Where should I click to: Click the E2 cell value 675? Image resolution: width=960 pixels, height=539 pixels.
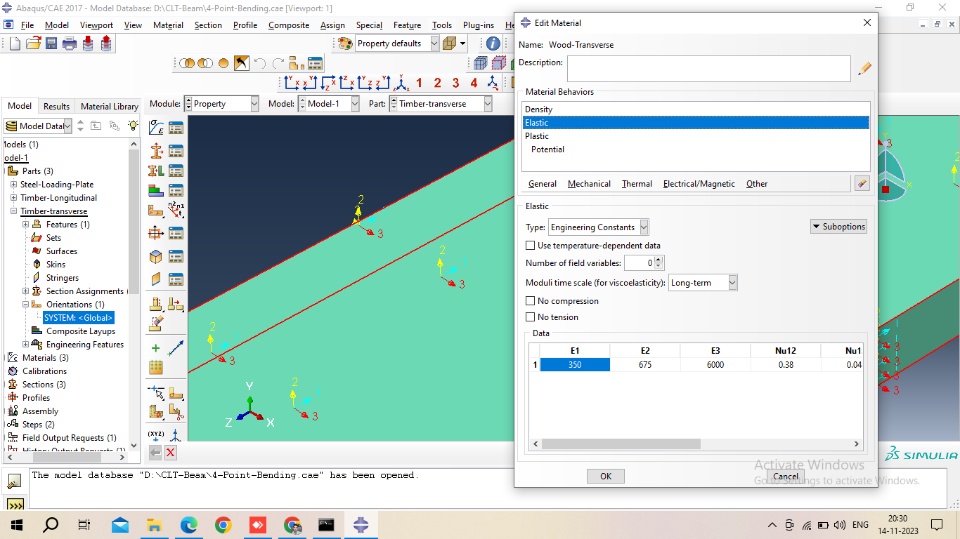(645, 364)
